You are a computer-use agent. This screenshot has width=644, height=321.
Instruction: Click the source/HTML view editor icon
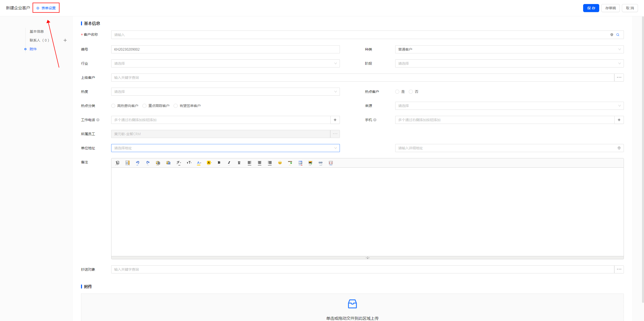(117, 163)
